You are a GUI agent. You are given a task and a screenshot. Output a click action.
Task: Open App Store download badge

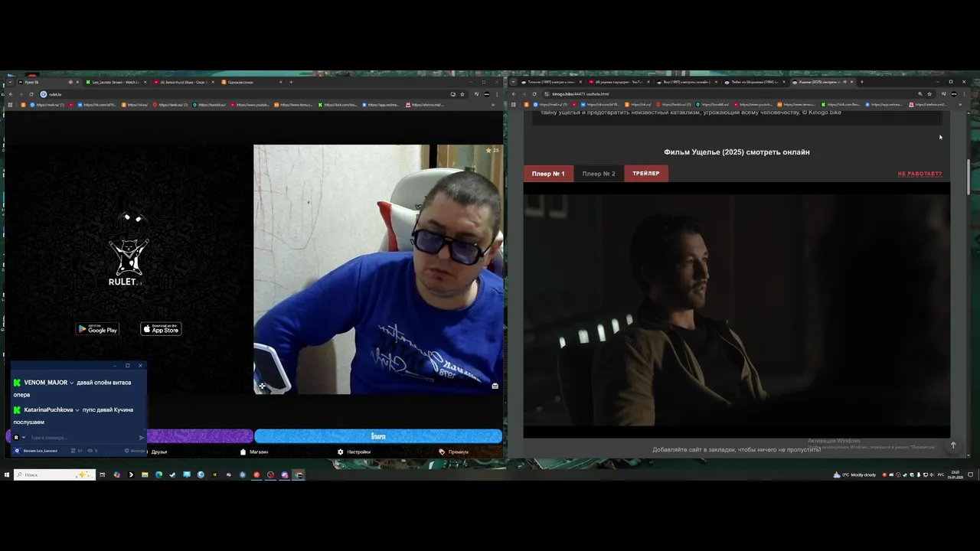(161, 329)
